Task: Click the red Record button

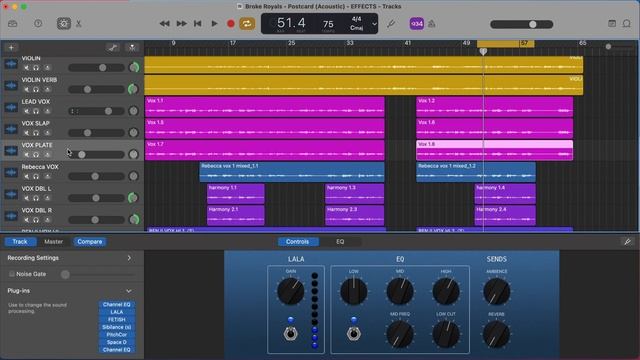Action: tap(231, 24)
